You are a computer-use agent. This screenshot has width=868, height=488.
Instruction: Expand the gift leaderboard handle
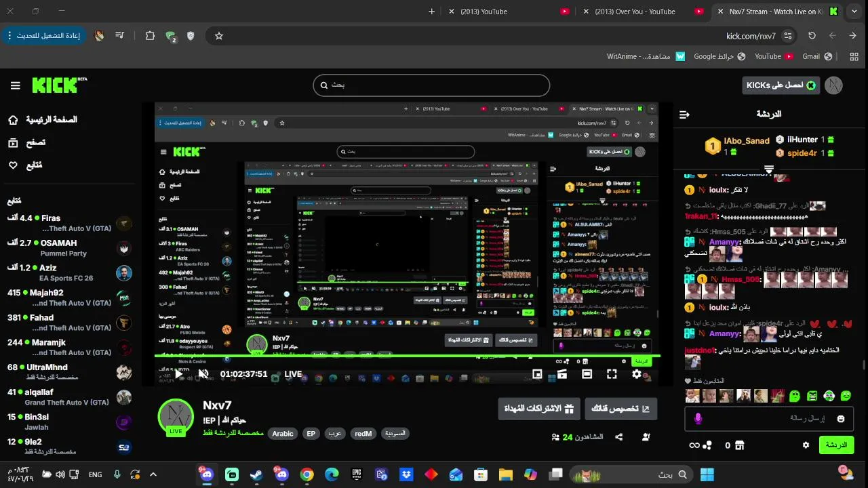tap(769, 168)
